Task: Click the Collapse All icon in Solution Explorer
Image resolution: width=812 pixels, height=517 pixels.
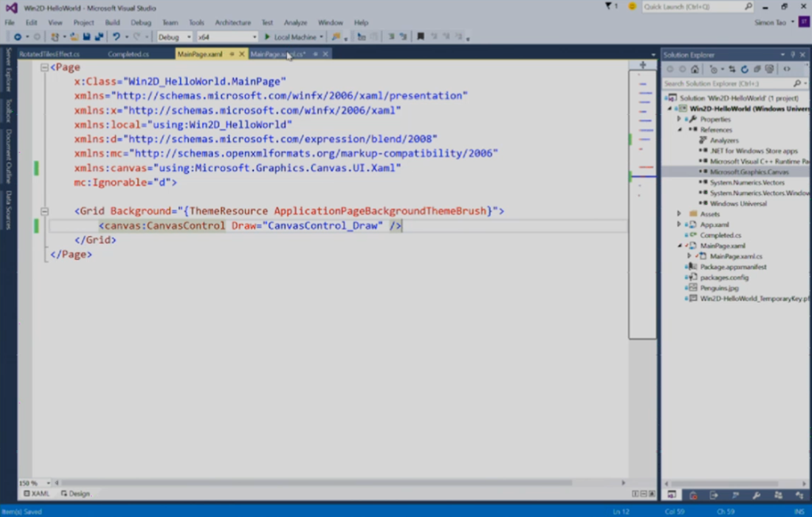Action: [757, 69]
